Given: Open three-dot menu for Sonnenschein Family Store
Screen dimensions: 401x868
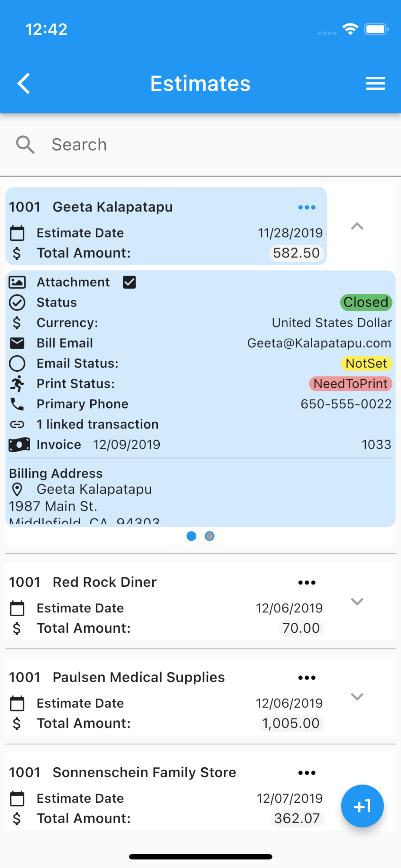Looking at the screenshot, I should point(307,773).
